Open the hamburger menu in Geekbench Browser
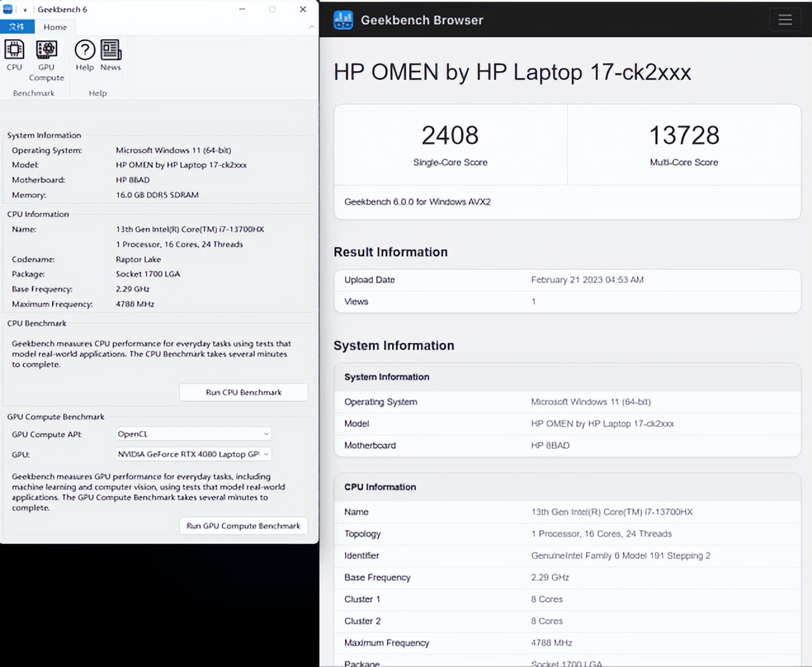The height and width of the screenshot is (667, 812). [785, 20]
